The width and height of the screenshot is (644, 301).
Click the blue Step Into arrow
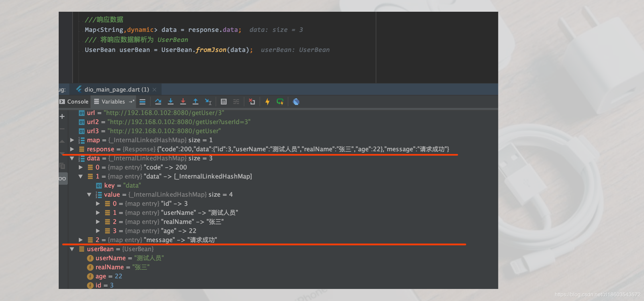coord(170,102)
